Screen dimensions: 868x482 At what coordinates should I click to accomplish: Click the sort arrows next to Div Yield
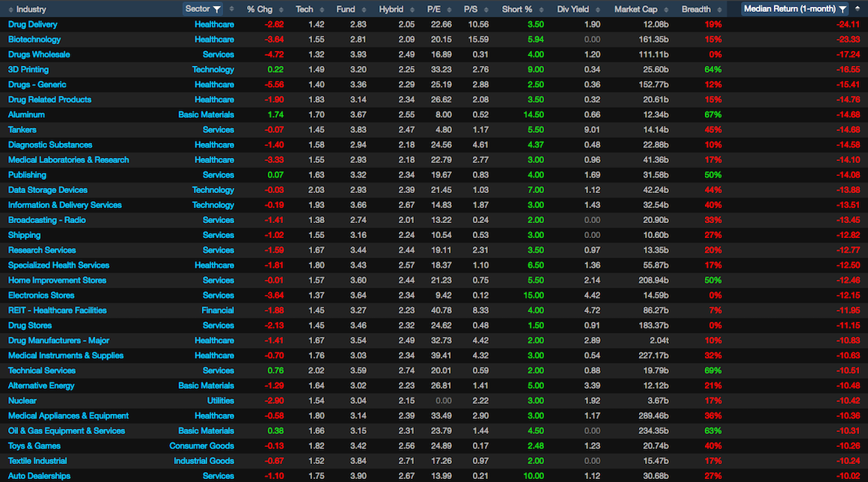coord(597,10)
